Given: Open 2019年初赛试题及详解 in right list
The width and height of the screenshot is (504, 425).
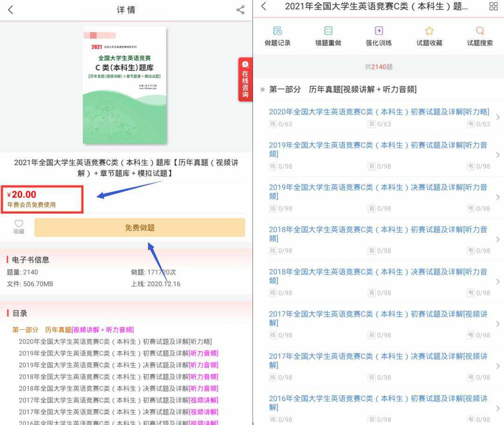Looking at the screenshot, I should (378, 149).
